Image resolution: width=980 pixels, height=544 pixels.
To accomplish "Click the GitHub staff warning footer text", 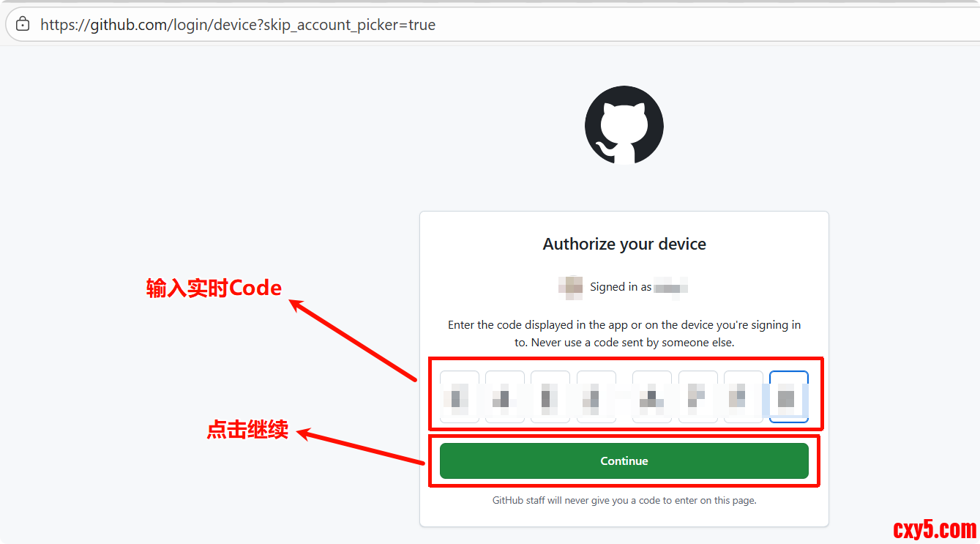I will (624, 501).
